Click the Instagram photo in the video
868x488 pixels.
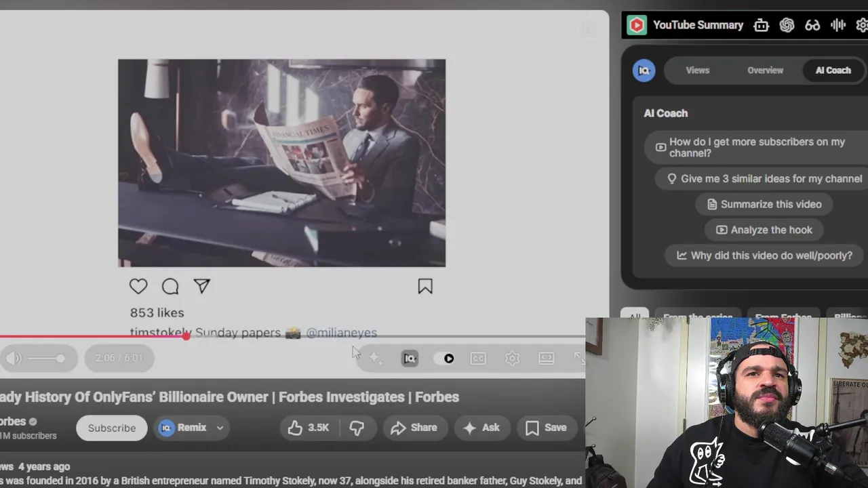coord(281,163)
